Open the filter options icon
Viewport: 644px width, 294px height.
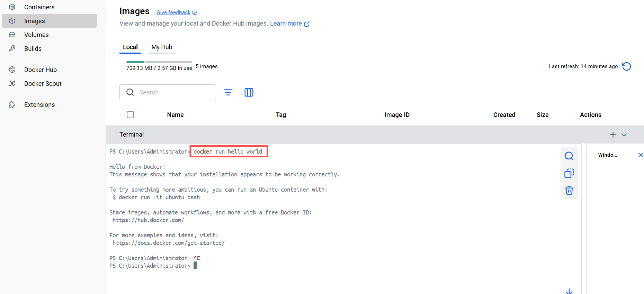[228, 92]
